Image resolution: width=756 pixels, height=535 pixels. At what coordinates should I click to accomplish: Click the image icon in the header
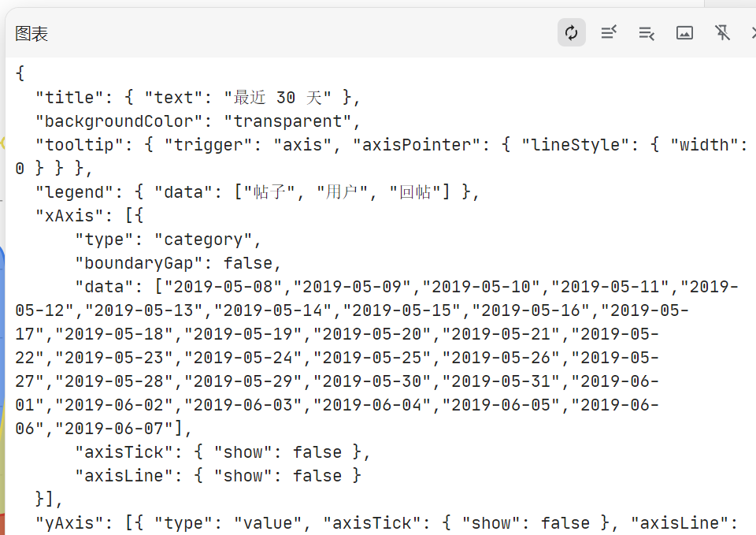pos(684,32)
